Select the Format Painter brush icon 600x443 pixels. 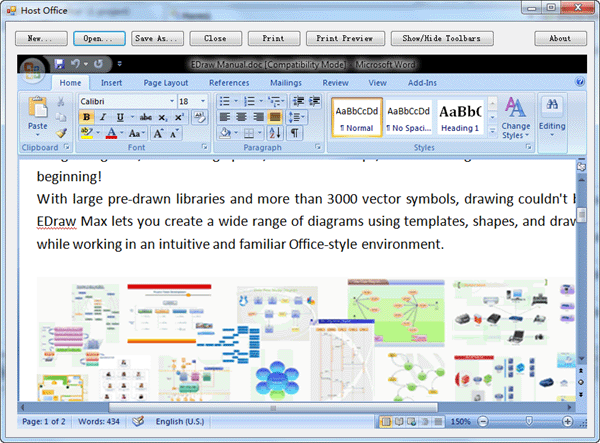61,133
